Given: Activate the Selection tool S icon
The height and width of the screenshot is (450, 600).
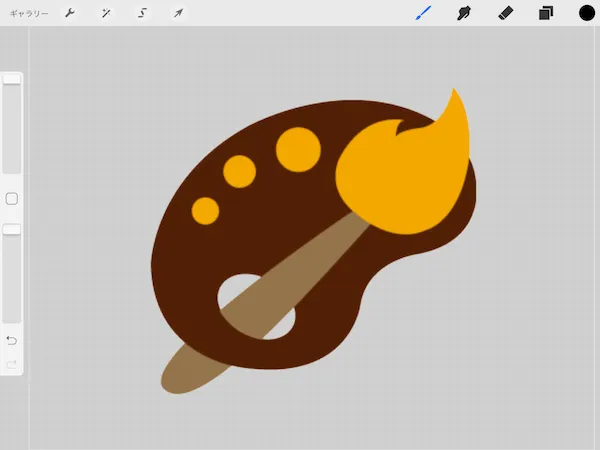Looking at the screenshot, I should click(x=142, y=13).
